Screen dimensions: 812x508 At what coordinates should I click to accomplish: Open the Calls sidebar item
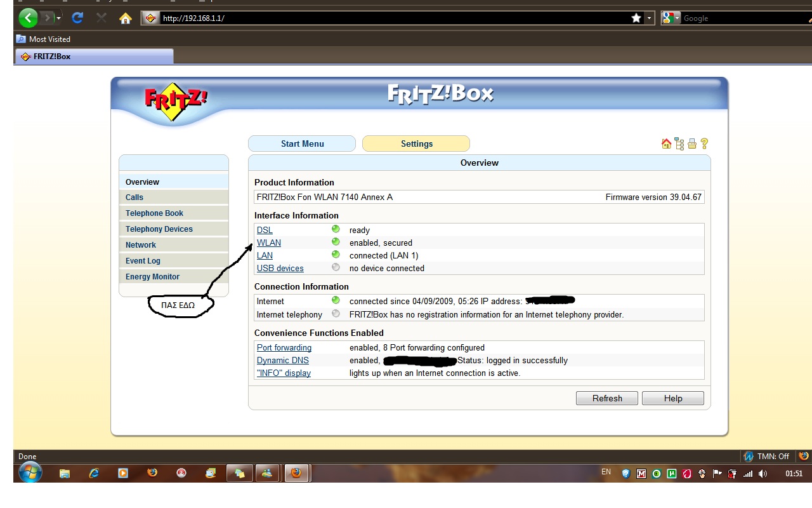173,197
